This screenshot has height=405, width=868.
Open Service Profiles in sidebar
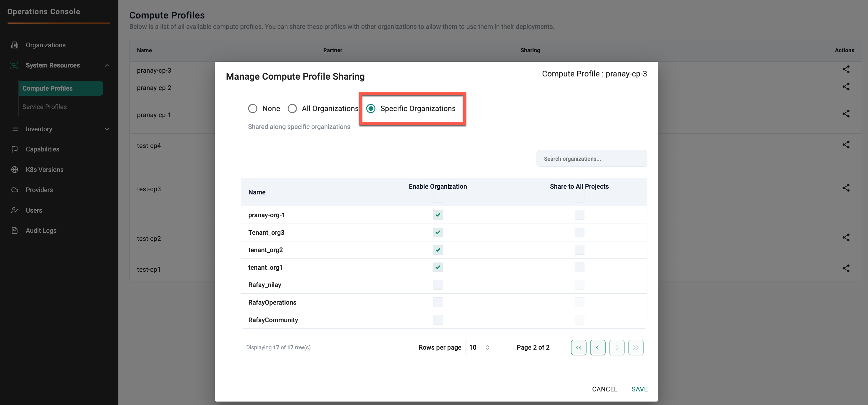(x=44, y=107)
